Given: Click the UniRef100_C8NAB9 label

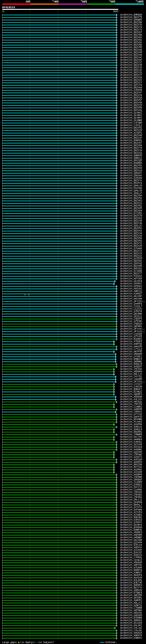Looking at the screenshot, I should pos(131,434).
